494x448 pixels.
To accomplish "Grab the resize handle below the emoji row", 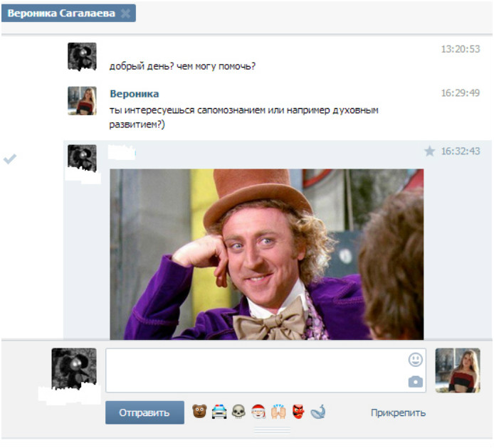I will click(273, 430).
